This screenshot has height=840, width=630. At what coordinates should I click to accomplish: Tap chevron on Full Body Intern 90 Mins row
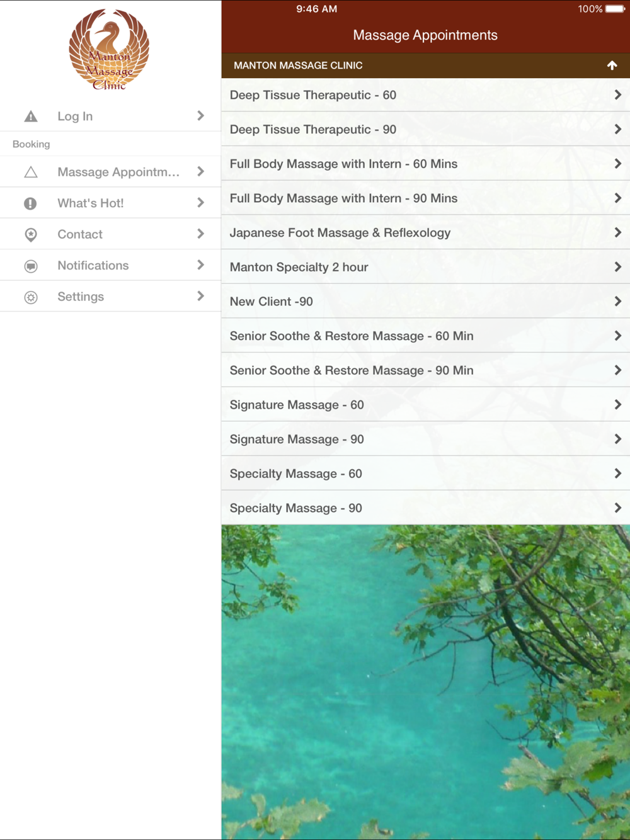click(x=617, y=198)
